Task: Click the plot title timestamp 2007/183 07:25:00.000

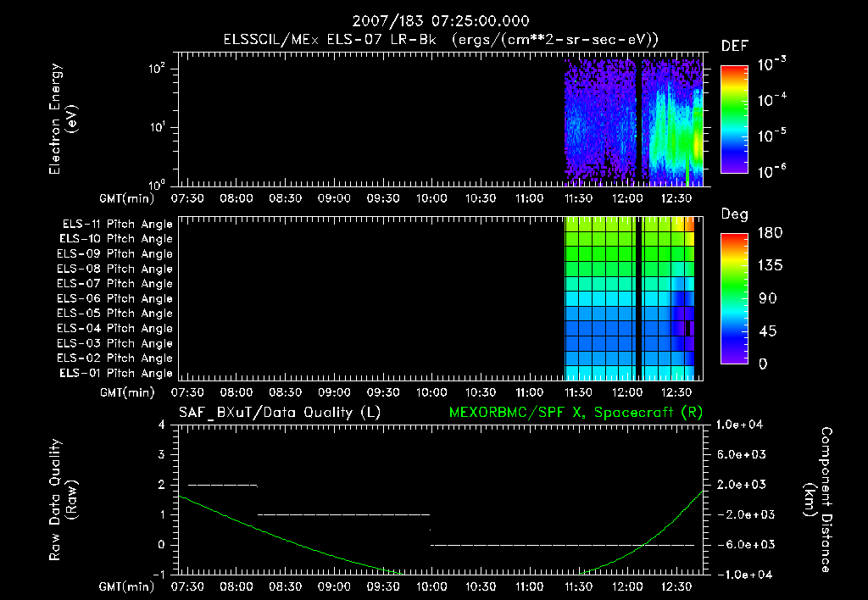Action: point(441,21)
